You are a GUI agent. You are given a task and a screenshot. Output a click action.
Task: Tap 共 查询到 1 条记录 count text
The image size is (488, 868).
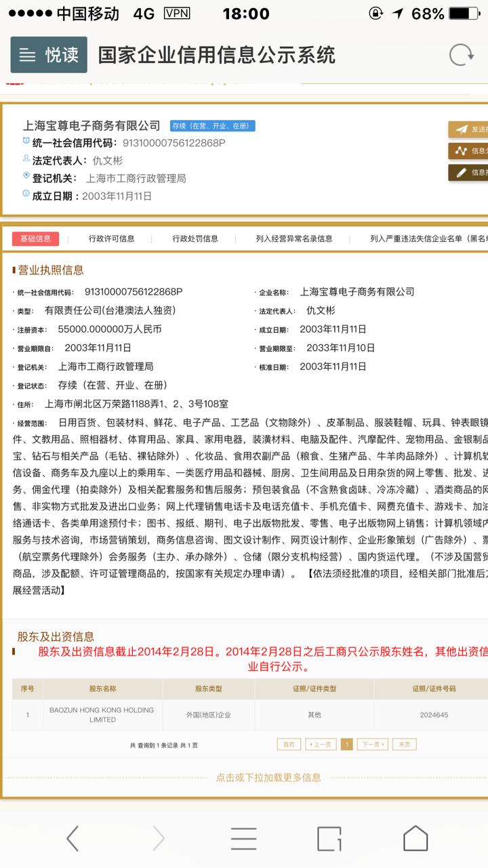[164, 745]
